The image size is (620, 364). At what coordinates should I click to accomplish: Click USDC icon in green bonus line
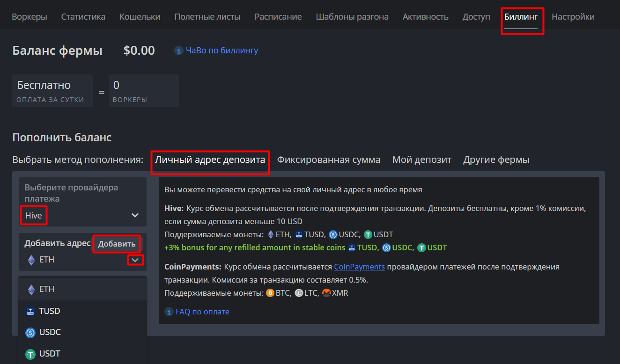[386, 248]
